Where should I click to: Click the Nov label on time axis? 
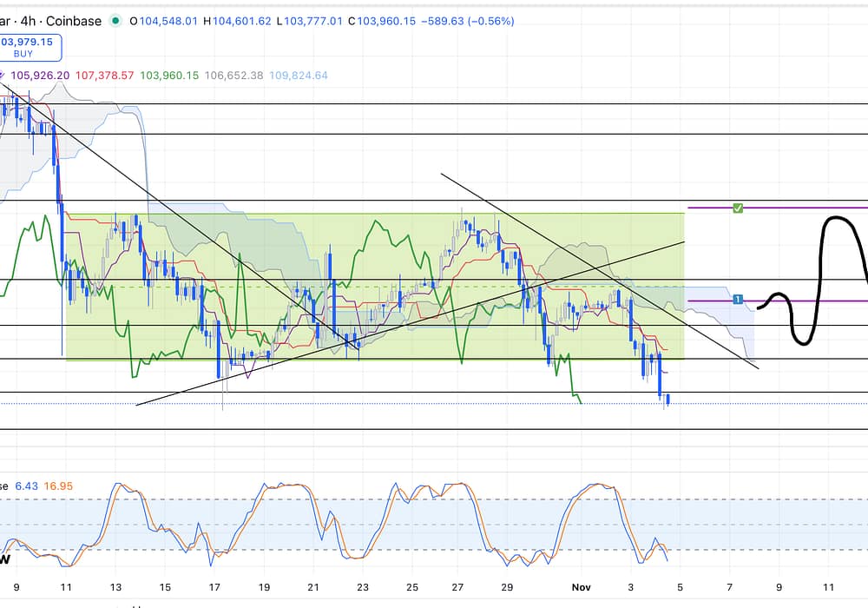click(x=582, y=587)
